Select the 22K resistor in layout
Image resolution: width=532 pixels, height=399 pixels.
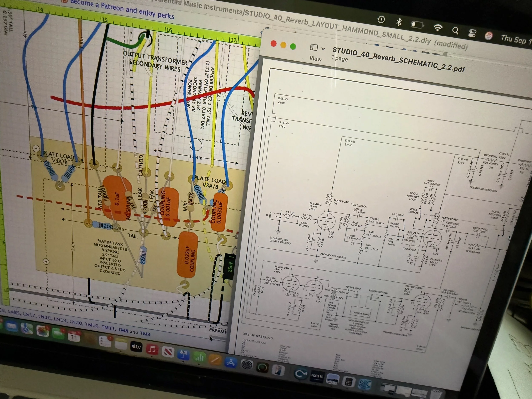143,256
